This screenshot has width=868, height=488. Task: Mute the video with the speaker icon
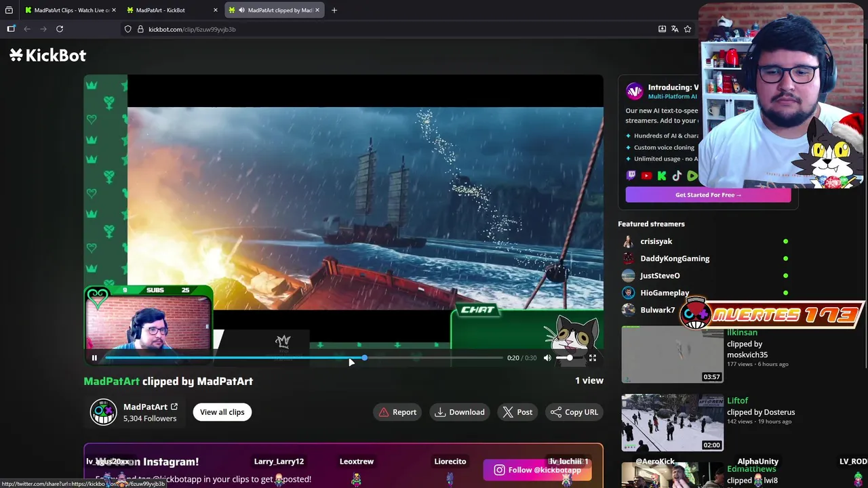pyautogui.click(x=547, y=358)
